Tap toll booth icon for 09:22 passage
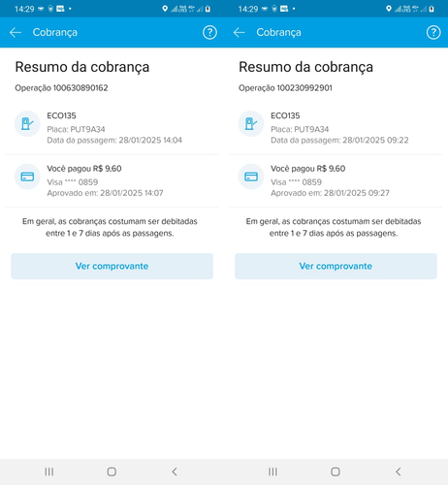Viewport: 448px width, 485px height. coord(251,123)
